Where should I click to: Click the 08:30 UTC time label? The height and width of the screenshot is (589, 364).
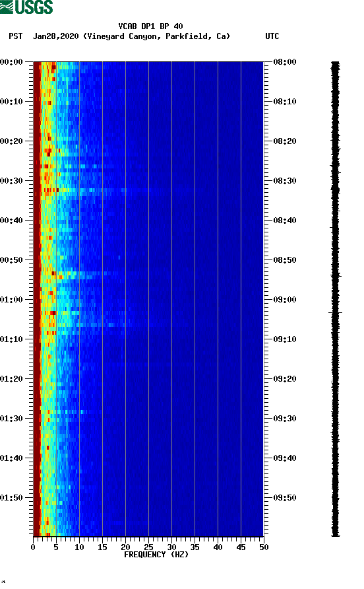[285, 181]
